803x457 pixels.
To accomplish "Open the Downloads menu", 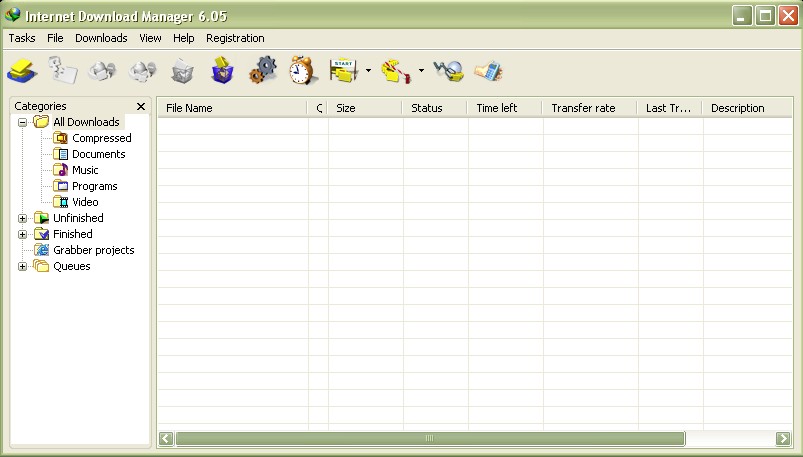I will pos(101,38).
